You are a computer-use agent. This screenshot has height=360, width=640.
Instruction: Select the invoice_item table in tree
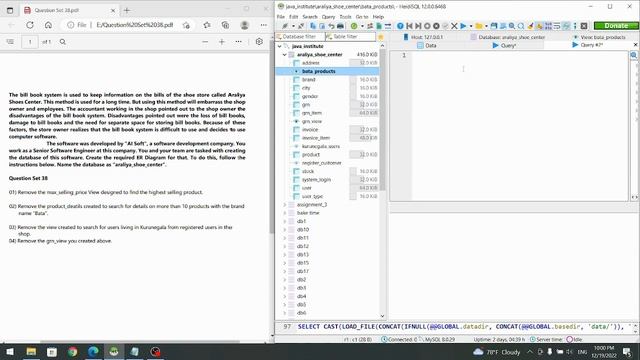(x=316, y=138)
